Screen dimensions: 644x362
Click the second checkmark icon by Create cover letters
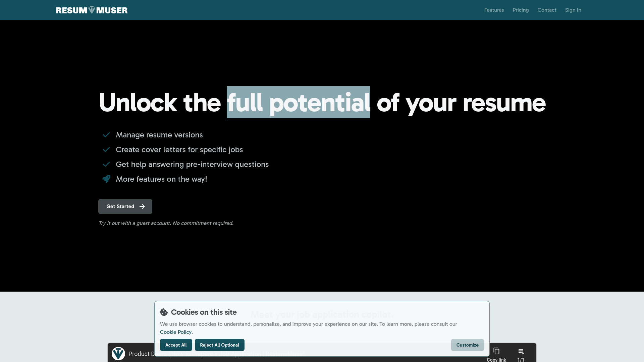[x=106, y=149]
